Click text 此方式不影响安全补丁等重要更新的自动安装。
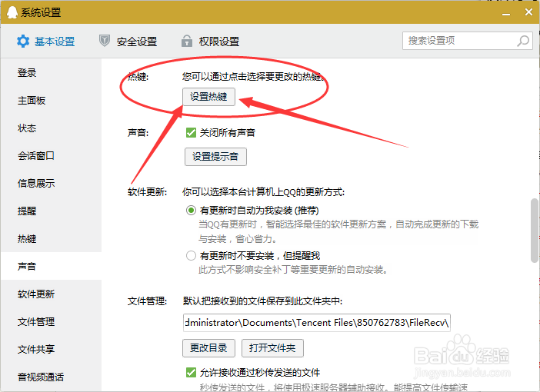 (x=293, y=270)
